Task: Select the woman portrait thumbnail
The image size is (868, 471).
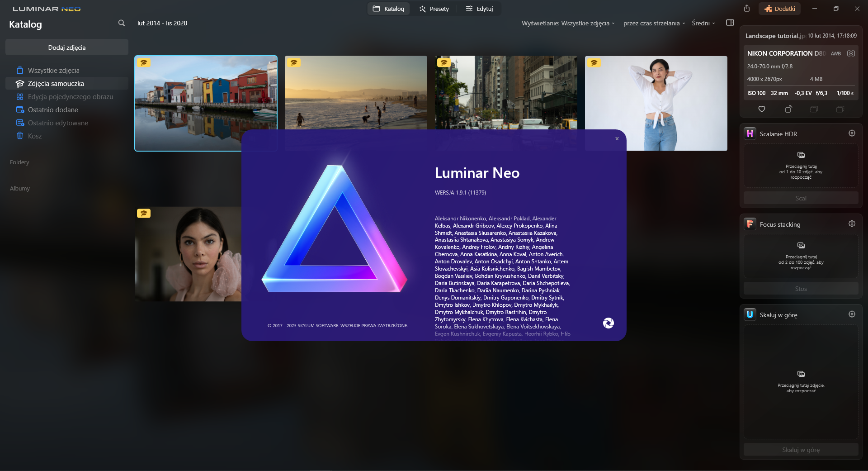Action: click(x=188, y=254)
